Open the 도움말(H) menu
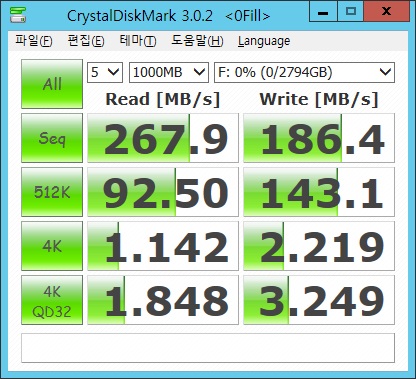This screenshot has height=379, width=416. [x=197, y=41]
